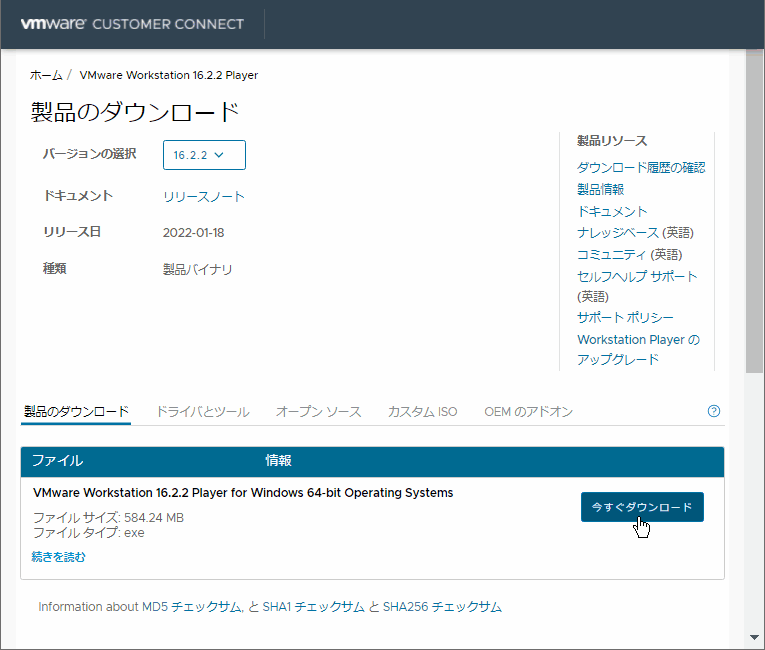
Task: Open the リリースノート link
Action: (204, 197)
